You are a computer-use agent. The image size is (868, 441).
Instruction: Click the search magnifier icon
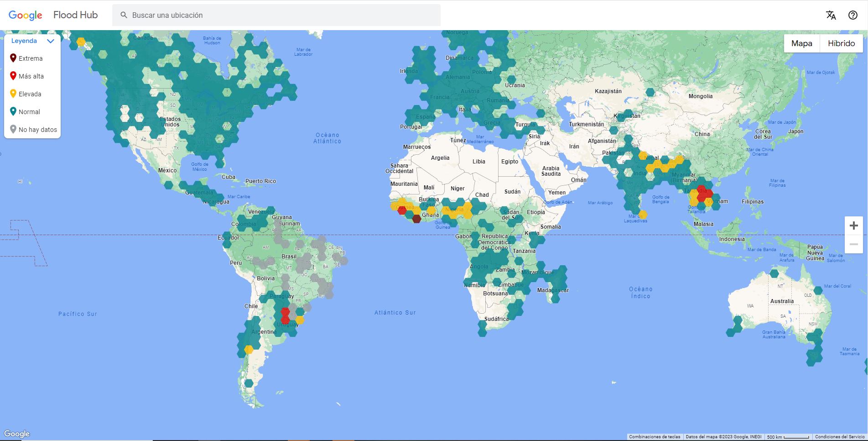click(x=124, y=15)
